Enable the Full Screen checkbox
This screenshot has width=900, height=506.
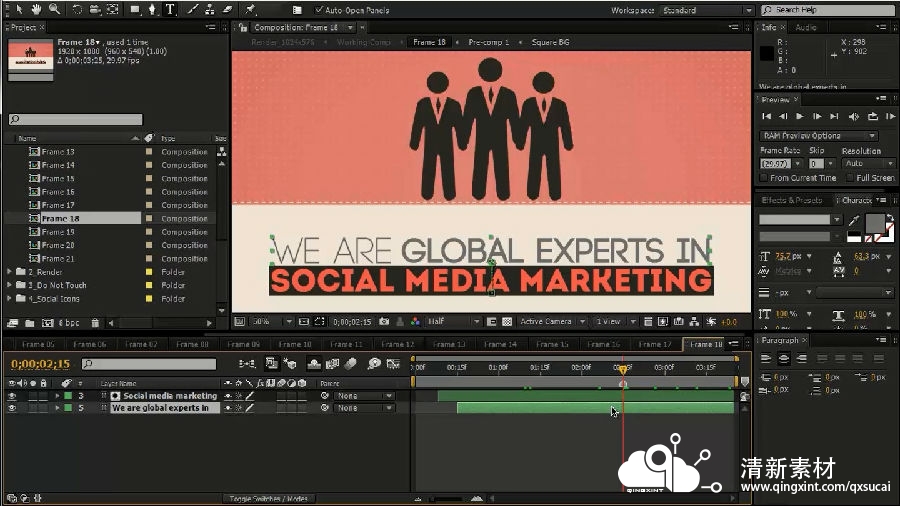pos(849,178)
